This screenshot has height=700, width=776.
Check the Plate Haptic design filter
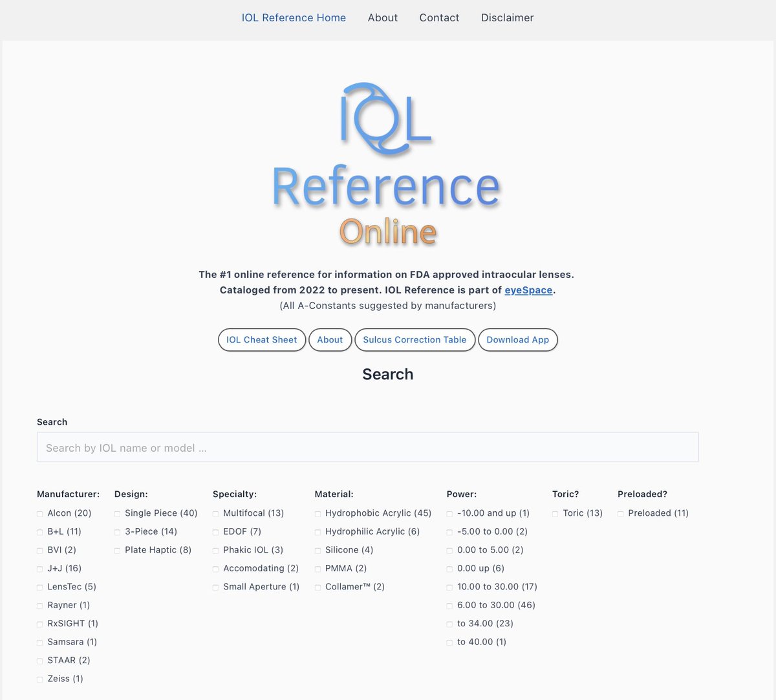[117, 550]
